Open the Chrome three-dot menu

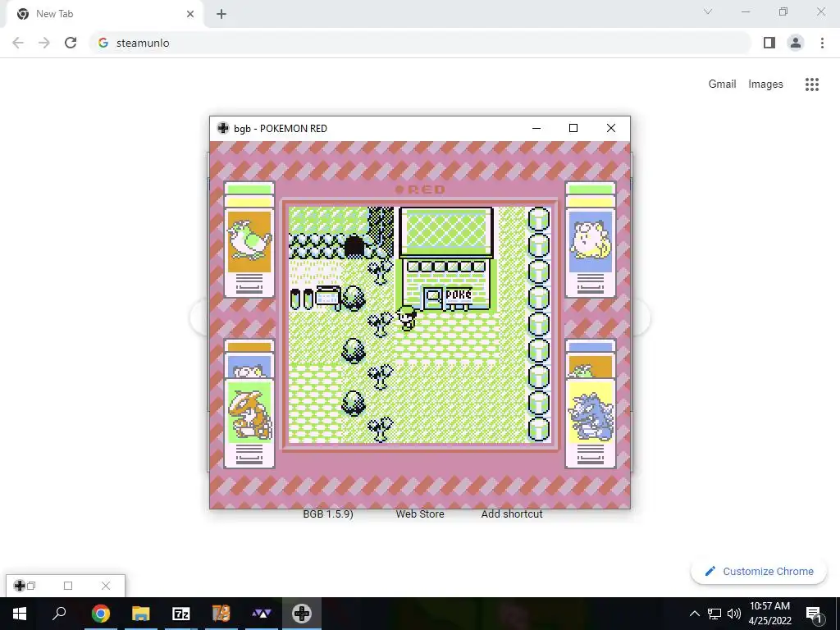coord(822,43)
